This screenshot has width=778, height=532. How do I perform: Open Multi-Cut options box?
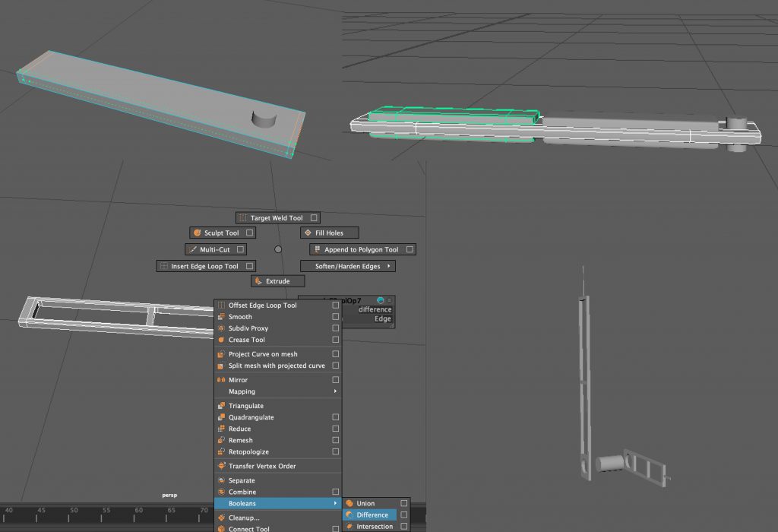[x=240, y=249]
